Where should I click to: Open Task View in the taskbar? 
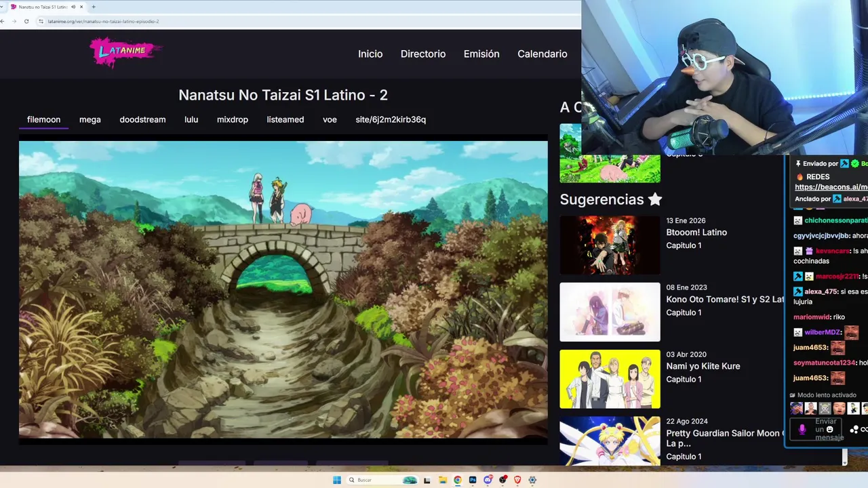pyautogui.click(x=427, y=480)
